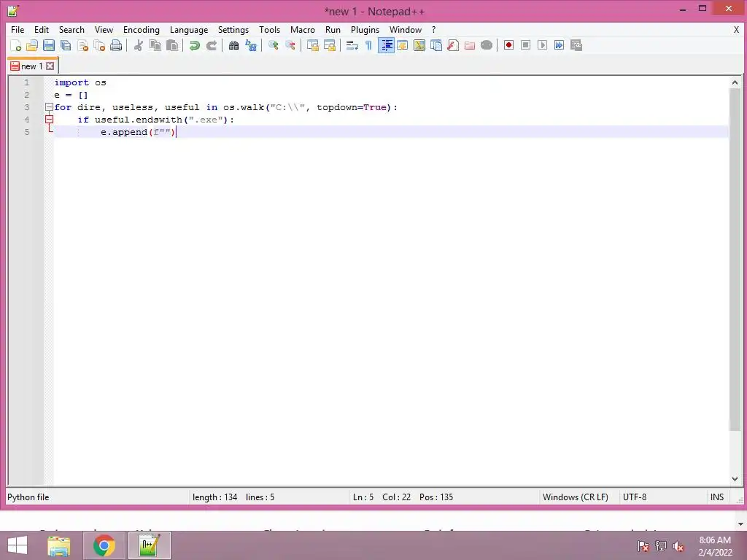Click the Close document toolbar icon

(x=82, y=45)
